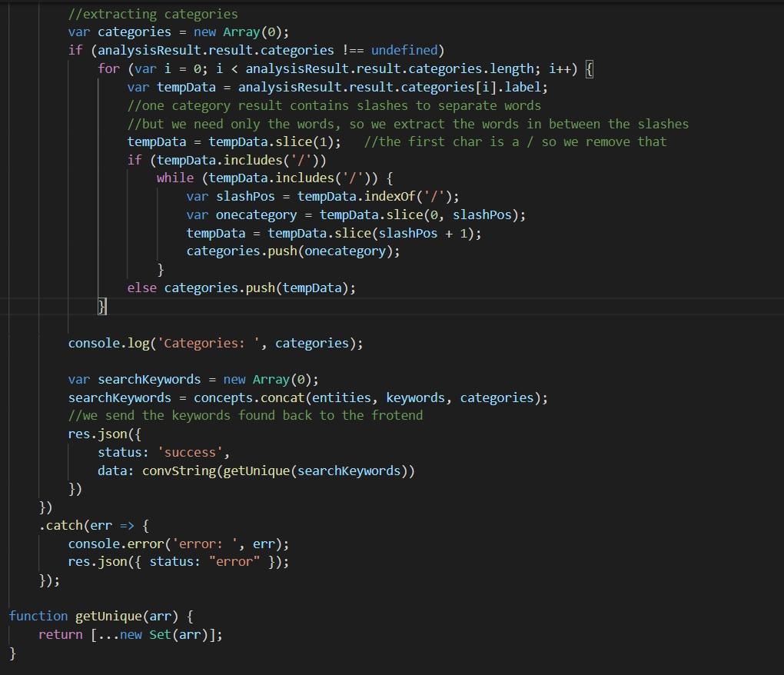Click 'res.json({' line above status
784x675 pixels.
(105, 434)
